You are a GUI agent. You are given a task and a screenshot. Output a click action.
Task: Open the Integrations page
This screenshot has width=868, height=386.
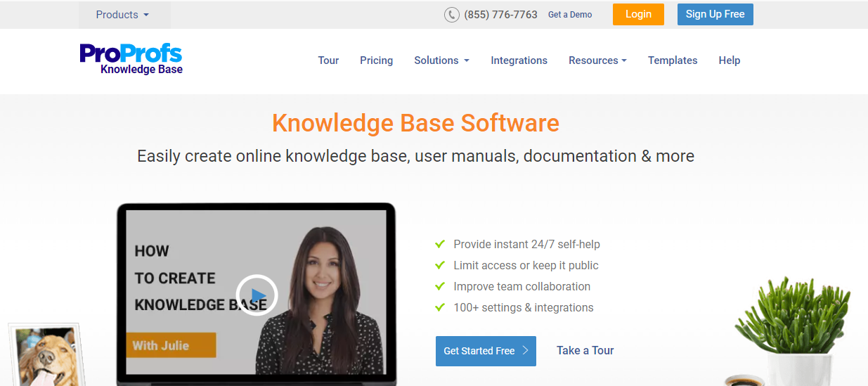(x=519, y=60)
